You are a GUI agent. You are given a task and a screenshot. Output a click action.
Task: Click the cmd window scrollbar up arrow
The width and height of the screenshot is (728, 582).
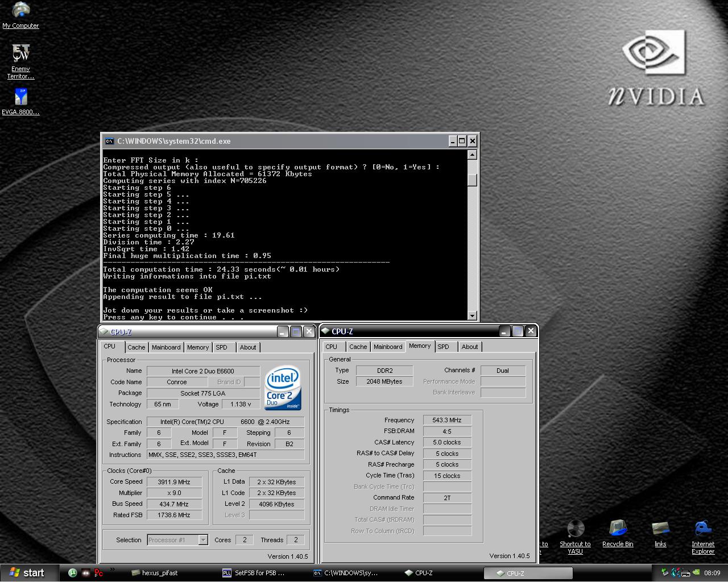tap(472, 155)
